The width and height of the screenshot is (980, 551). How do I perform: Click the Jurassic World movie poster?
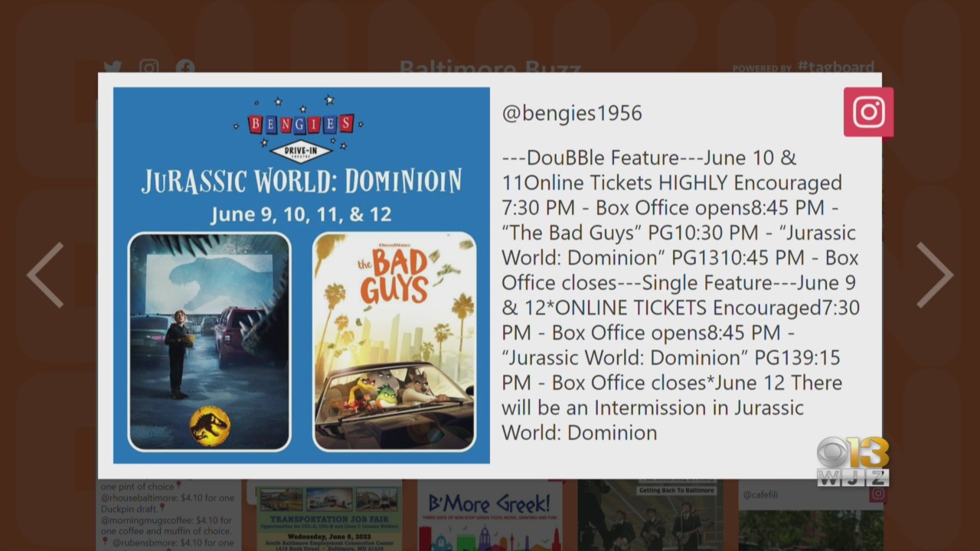click(x=209, y=341)
